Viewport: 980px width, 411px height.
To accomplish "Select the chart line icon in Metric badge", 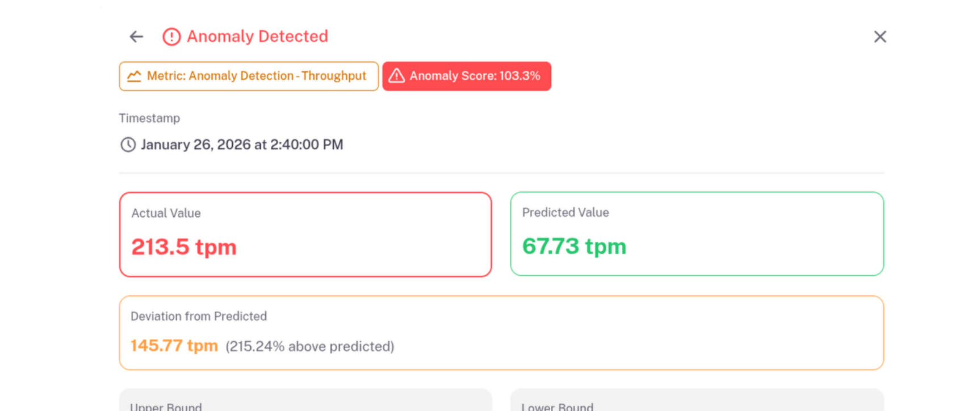I will point(134,76).
